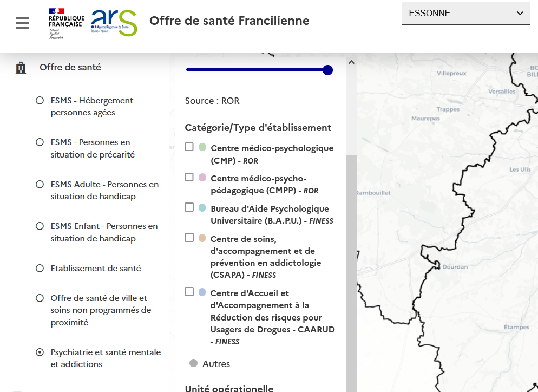Image resolution: width=538 pixels, height=392 pixels.
Task: Click Rambouillet label on the map
Action: 373,193
